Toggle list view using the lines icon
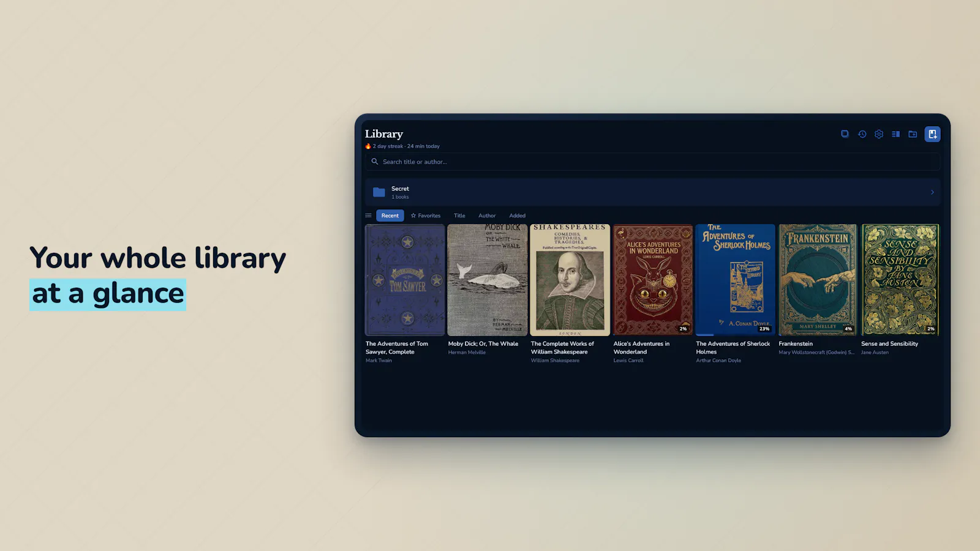Screen dimensions: 980x551 click(368, 216)
